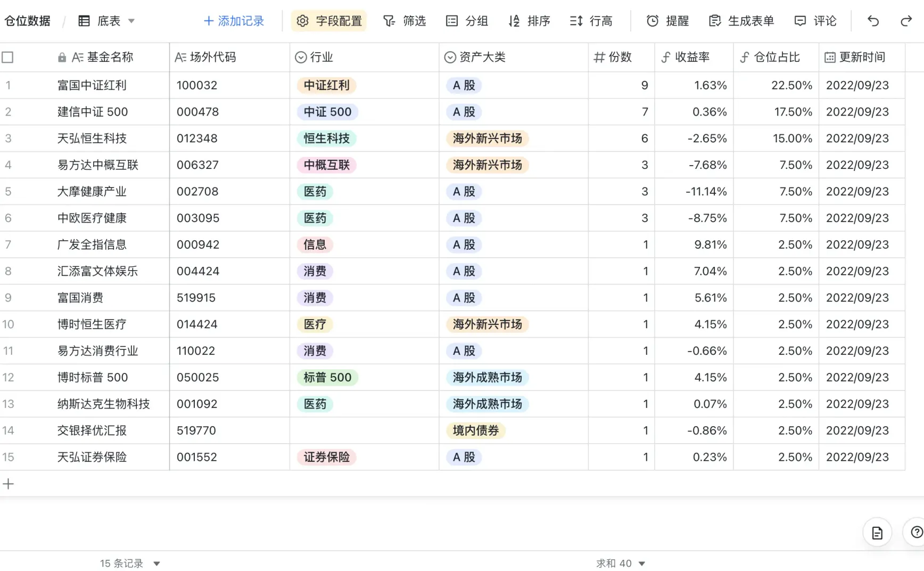This screenshot has height=571, width=924.
Task: Click the 证券保险 industry tag
Action: [326, 458]
